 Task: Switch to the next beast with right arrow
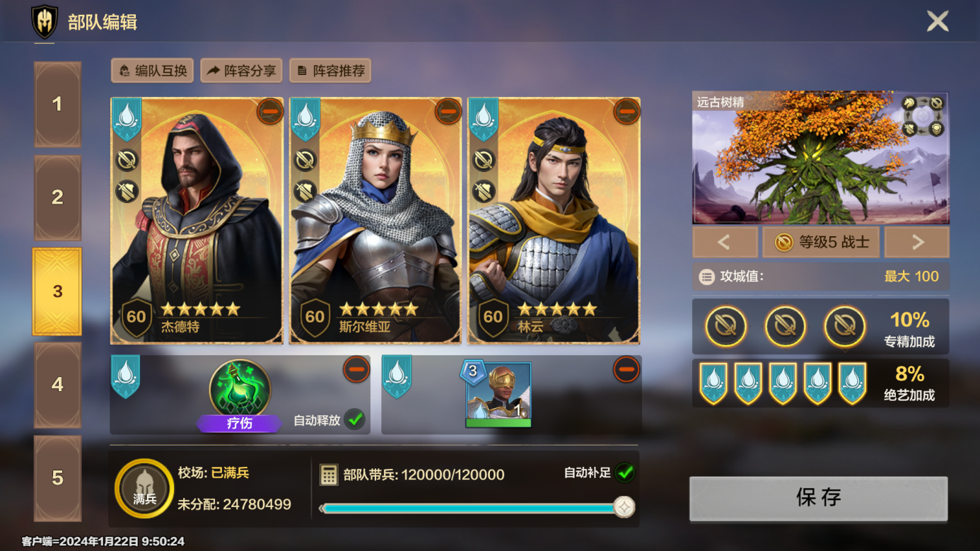(x=917, y=243)
